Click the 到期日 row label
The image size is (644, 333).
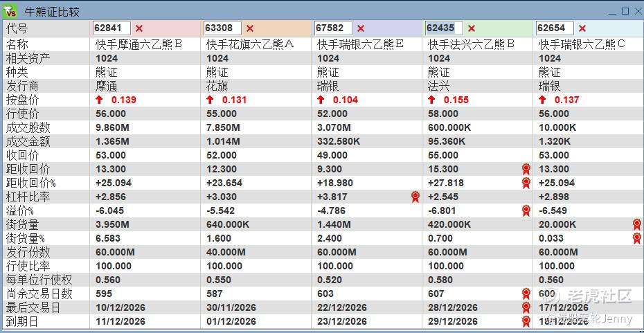pos(22,321)
